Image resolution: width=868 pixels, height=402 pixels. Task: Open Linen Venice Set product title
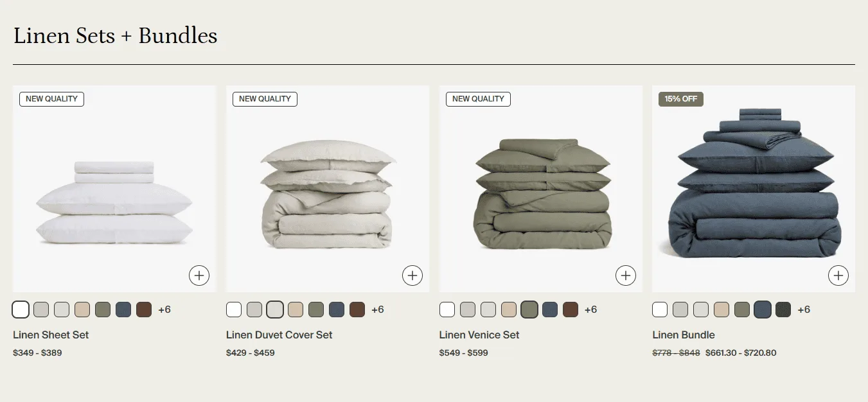(x=479, y=335)
